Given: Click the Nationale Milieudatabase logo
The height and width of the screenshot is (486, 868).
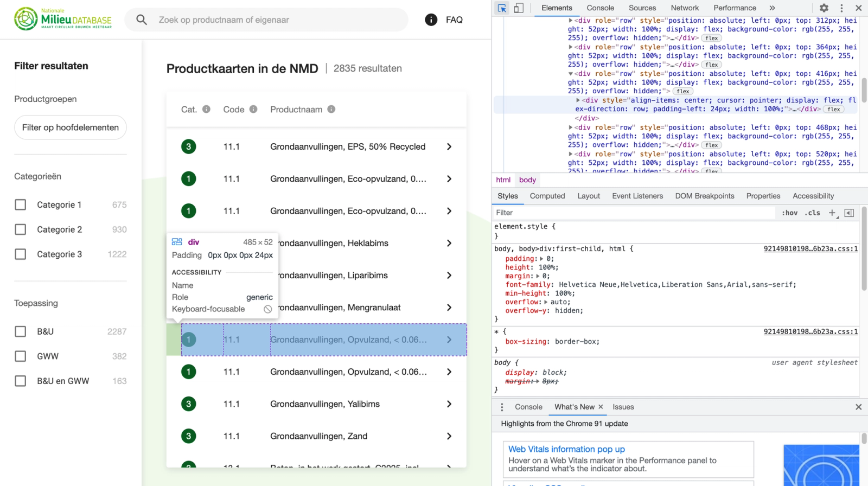Looking at the screenshot, I should click(x=63, y=19).
